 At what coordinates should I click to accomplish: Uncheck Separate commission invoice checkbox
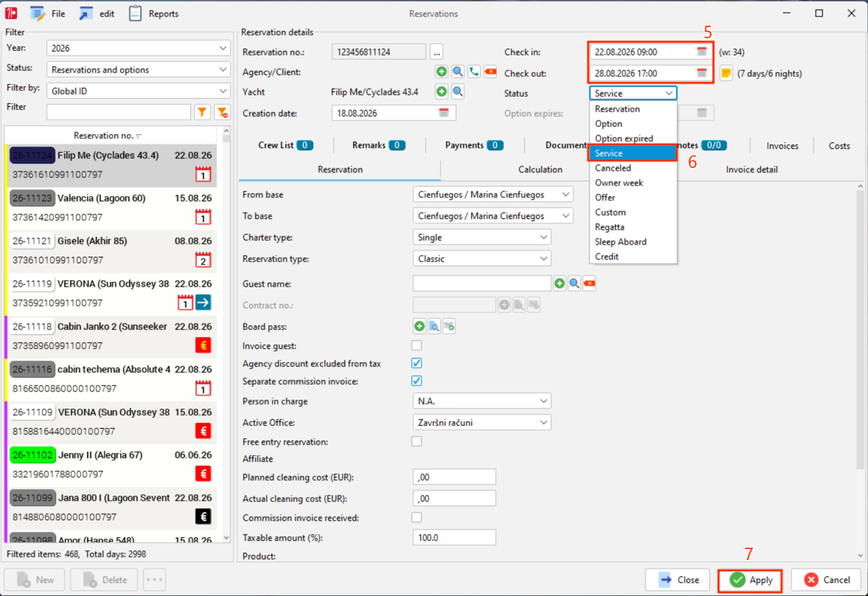point(417,381)
